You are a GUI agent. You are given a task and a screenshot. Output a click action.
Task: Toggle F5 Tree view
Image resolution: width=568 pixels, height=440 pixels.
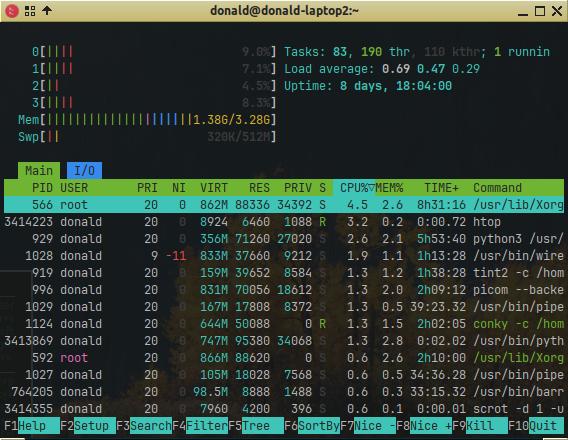tap(256, 426)
